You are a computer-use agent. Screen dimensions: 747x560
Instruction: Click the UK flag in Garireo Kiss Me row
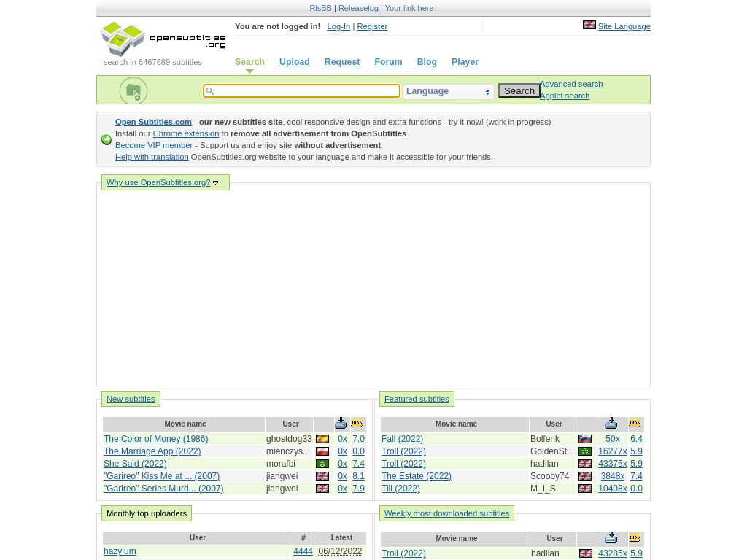coord(322,476)
